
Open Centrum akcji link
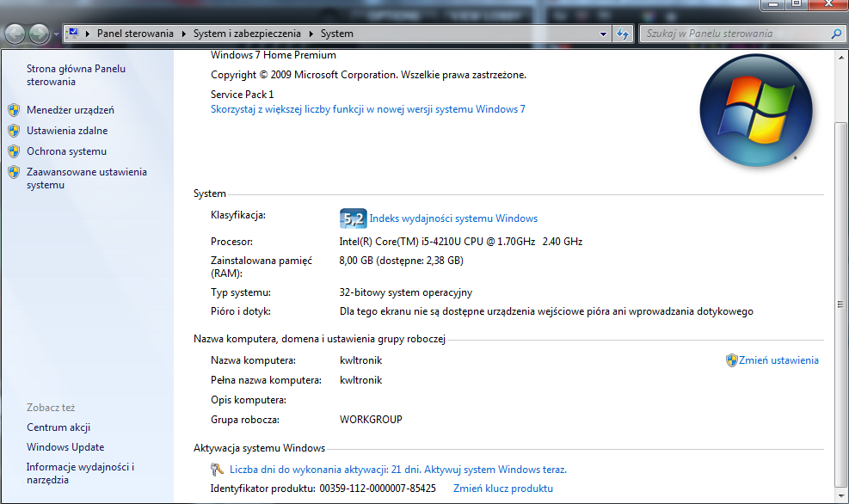(58, 427)
